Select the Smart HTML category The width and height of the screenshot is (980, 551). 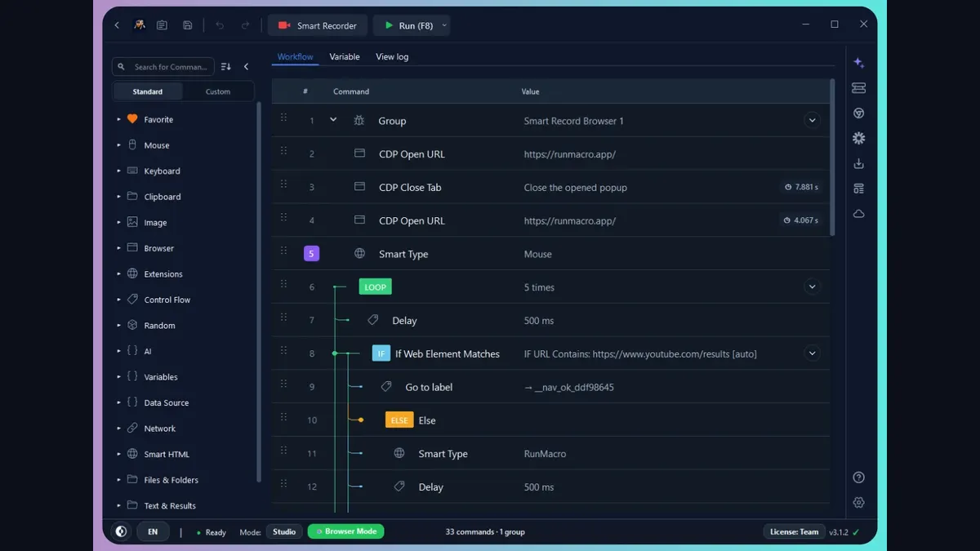click(x=167, y=454)
